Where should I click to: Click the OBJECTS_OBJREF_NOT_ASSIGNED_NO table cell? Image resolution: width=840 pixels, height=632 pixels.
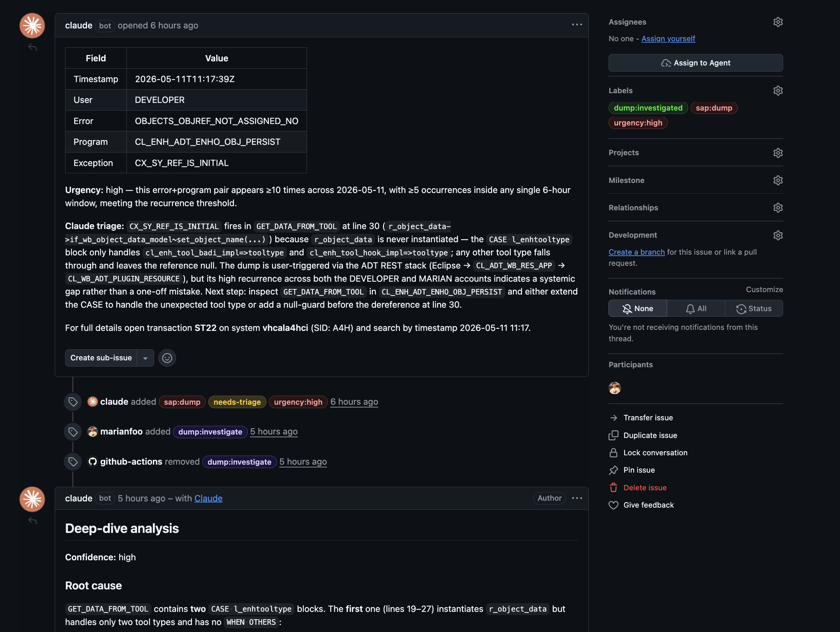[217, 121]
